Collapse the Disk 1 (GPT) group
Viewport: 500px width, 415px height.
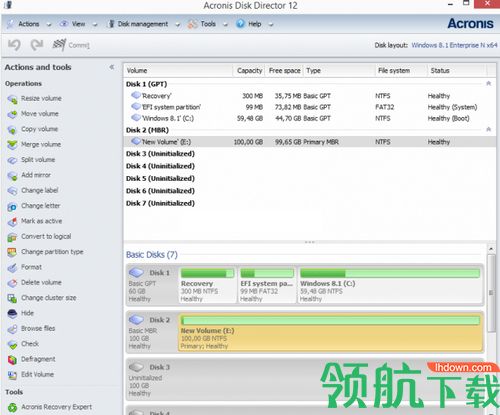tap(489, 83)
